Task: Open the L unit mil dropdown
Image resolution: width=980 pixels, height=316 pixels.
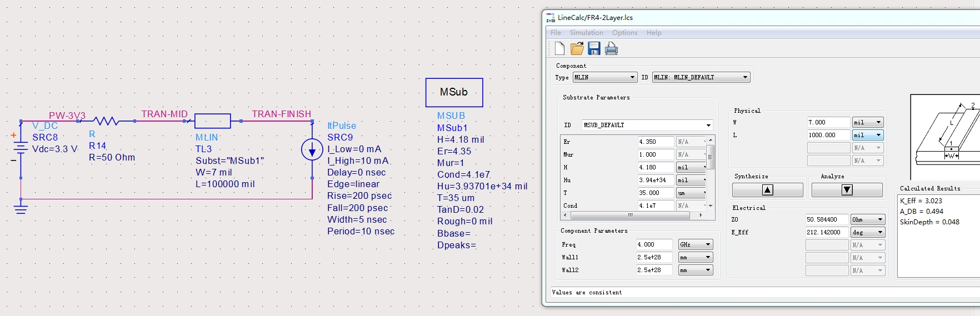Action: 868,135
